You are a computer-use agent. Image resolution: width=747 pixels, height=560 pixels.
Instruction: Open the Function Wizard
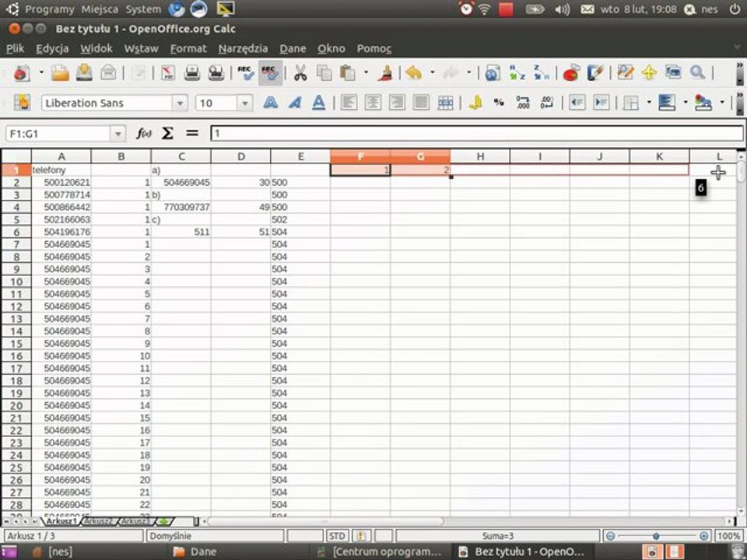click(x=143, y=134)
